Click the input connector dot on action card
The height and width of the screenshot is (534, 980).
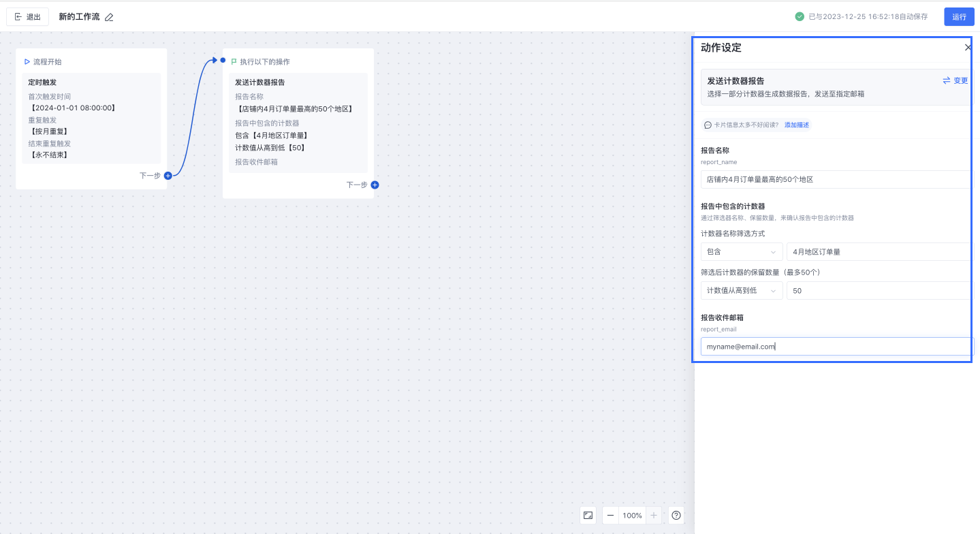tap(223, 61)
